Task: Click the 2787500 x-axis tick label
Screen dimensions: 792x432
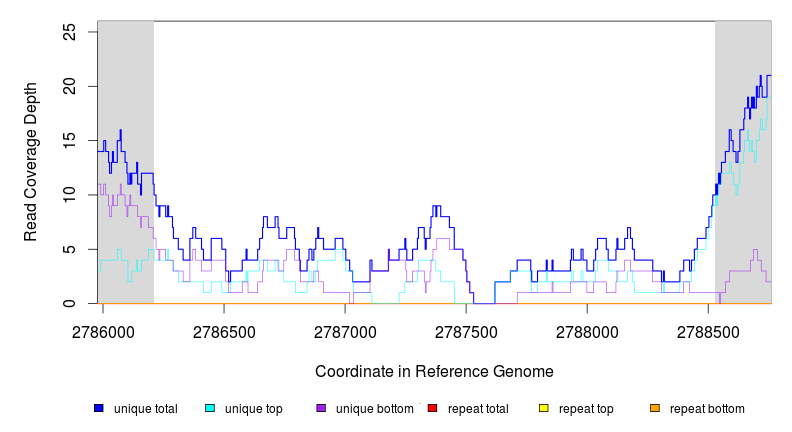Action: click(466, 331)
